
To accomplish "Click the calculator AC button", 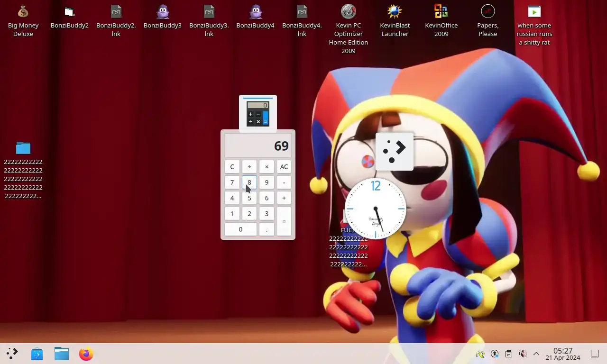I will (x=284, y=167).
